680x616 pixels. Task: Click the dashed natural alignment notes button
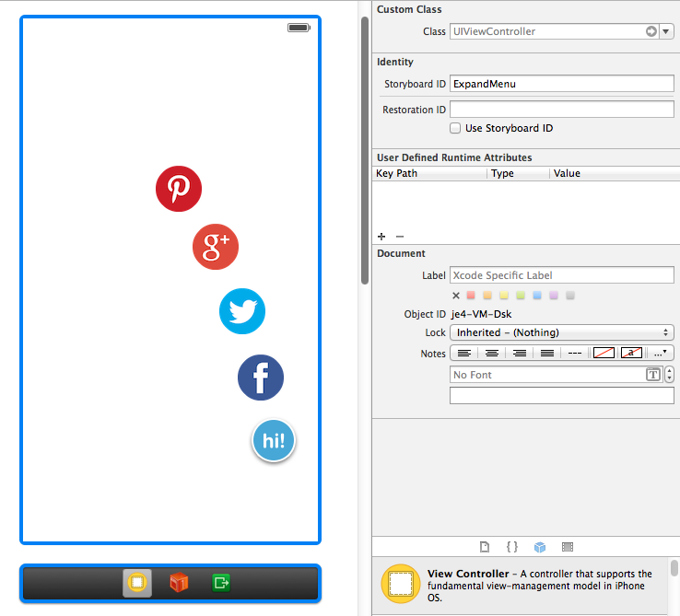click(x=575, y=354)
